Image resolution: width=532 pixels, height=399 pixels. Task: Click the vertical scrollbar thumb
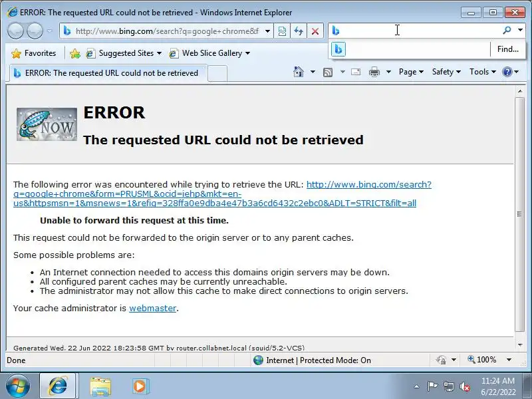[520, 214]
